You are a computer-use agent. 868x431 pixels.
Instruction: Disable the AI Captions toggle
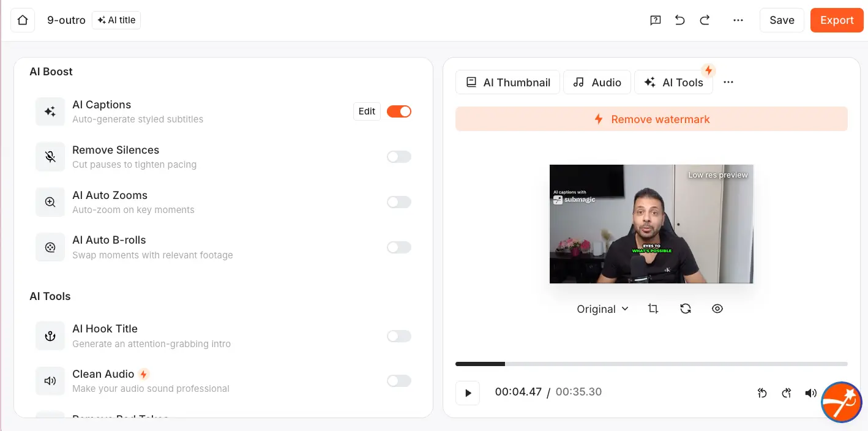point(399,111)
